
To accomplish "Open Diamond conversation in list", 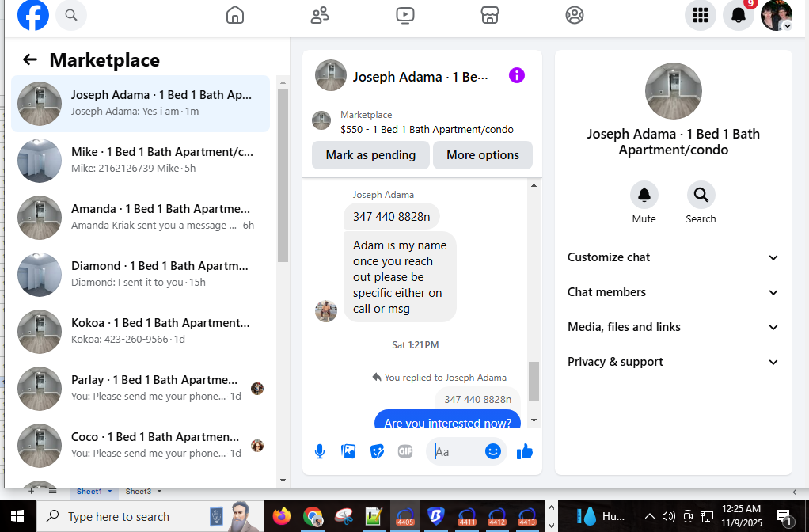I will (x=140, y=275).
